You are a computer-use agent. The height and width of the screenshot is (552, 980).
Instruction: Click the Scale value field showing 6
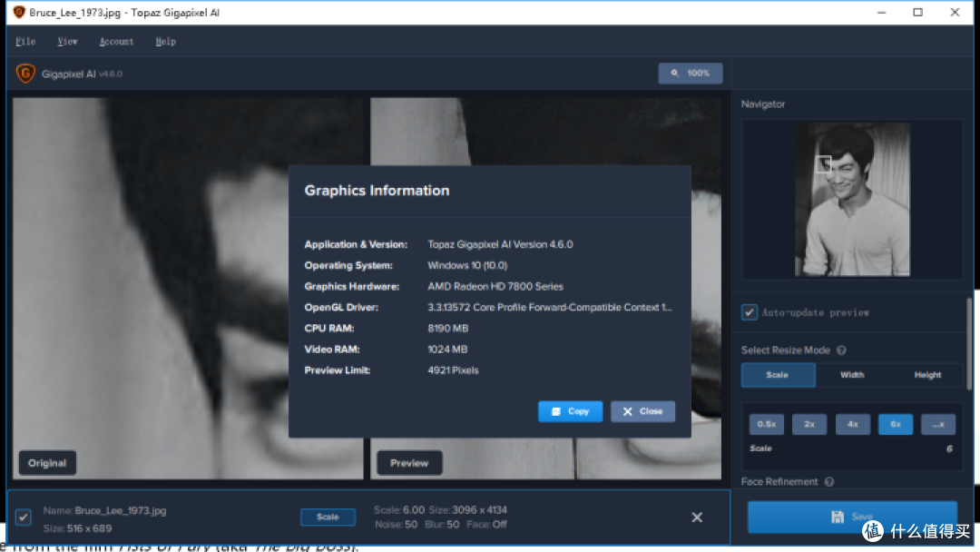click(x=949, y=448)
